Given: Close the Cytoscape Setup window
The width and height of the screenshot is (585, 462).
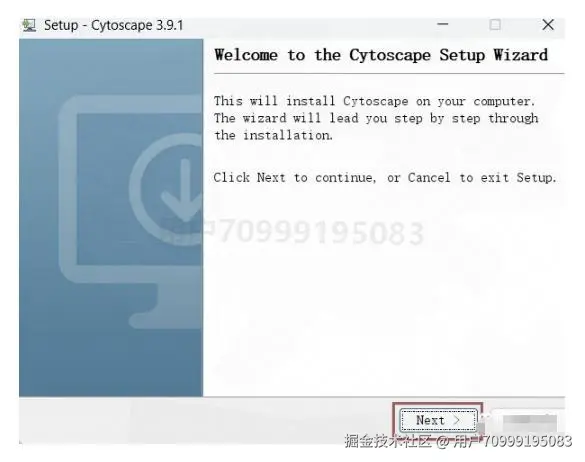Looking at the screenshot, I should [548, 25].
